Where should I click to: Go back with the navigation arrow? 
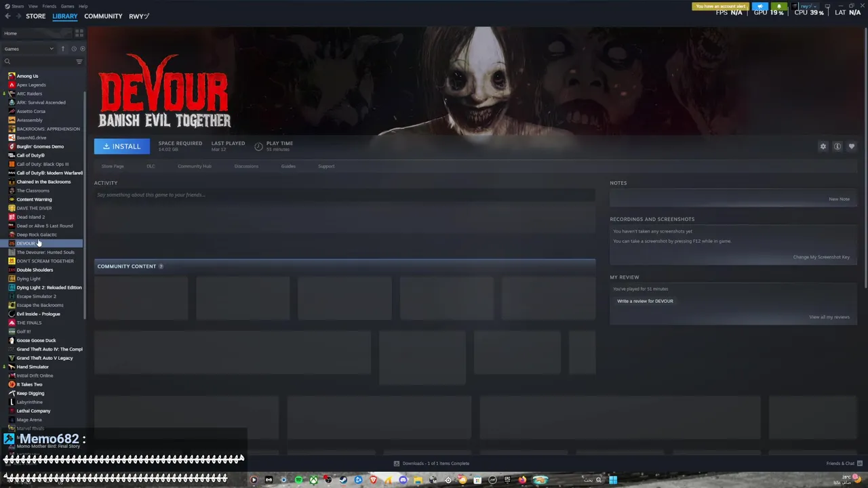point(7,16)
